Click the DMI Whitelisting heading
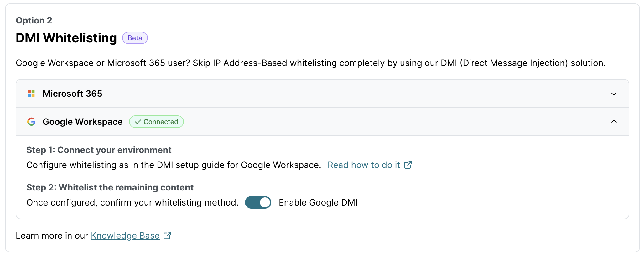Viewport: 644px width, 259px height. pyautogui.click(x=66, y=38)
